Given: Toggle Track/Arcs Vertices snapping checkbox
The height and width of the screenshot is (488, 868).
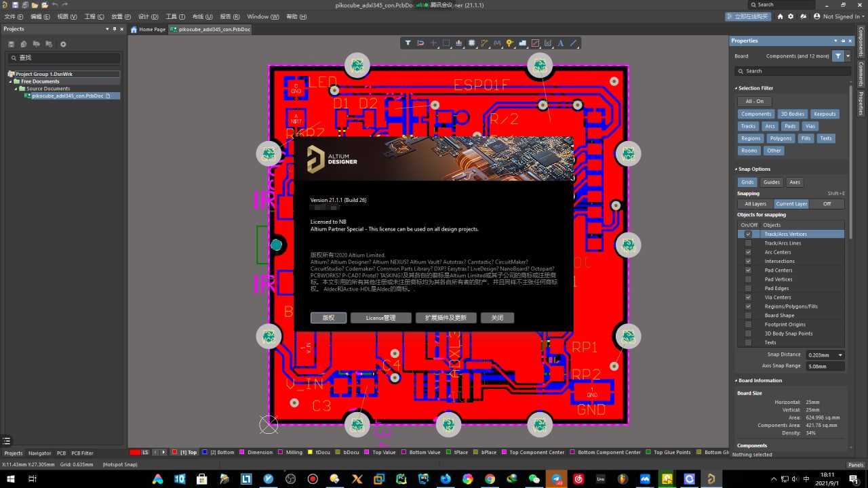Looking at the screenshot, I should point(748,234).
